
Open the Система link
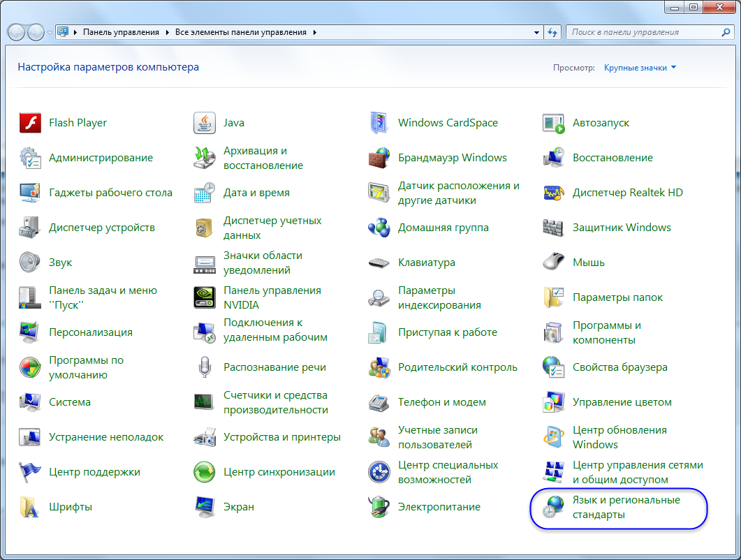pyautogui.click(x=69, y=402)
